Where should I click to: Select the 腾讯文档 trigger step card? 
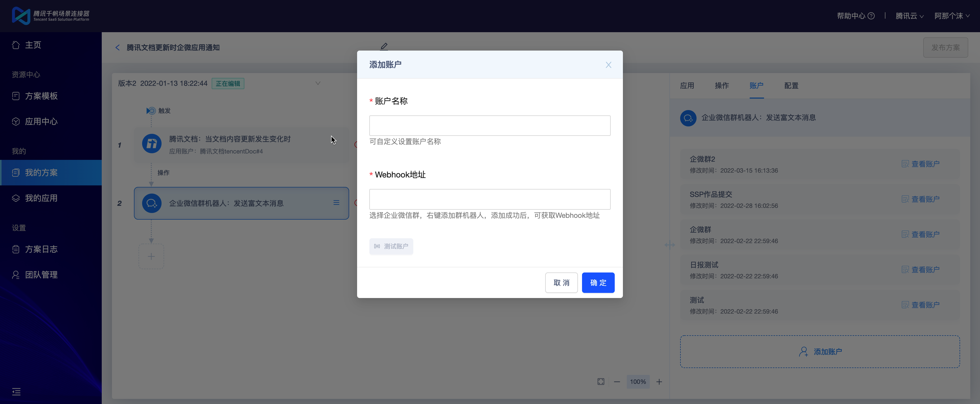[241, 145]
